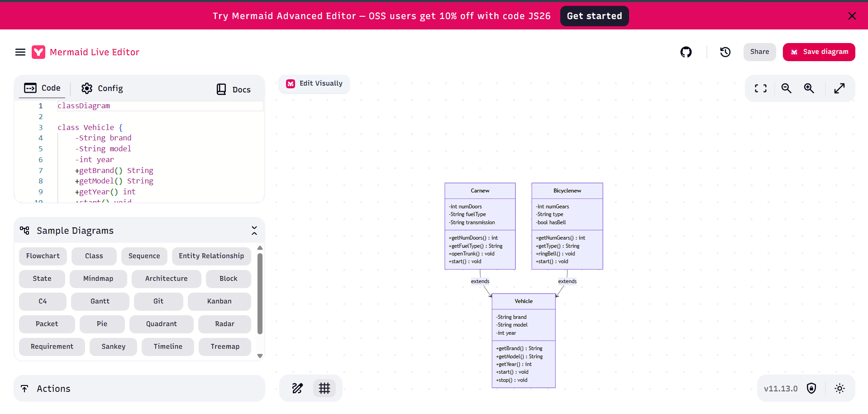Image resolution: width=868 pixels, height=414 pixels.
Task: Load the Radar sample diagram
Action: (225, 324)
